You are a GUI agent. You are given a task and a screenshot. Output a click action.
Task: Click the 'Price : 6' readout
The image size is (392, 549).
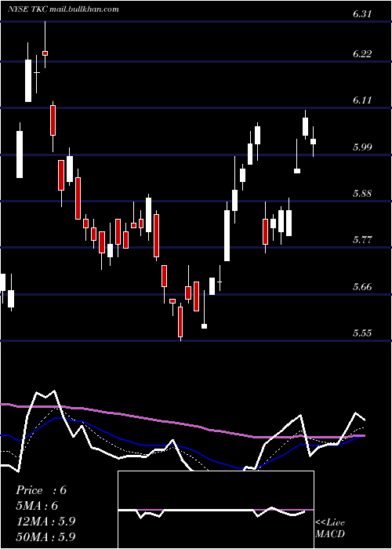[42, 490]
